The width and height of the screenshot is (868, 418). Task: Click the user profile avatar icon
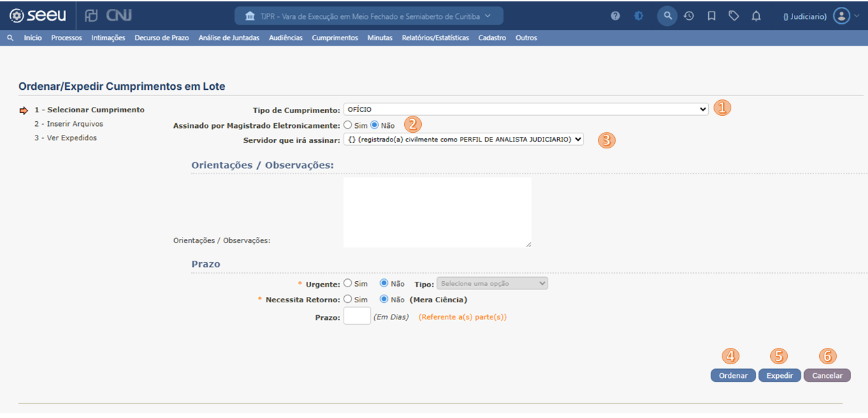coord(841,16)
